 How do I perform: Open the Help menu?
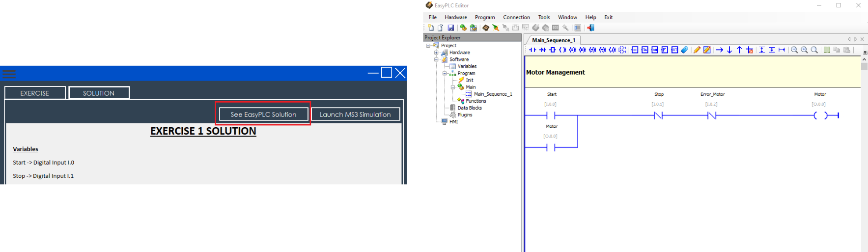point(590,17)
